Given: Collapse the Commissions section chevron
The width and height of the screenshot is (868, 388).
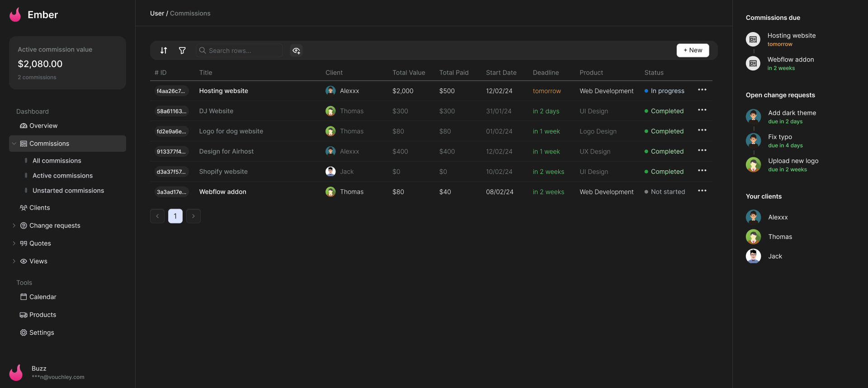Looking at the screenshot, I should [14, 144].
